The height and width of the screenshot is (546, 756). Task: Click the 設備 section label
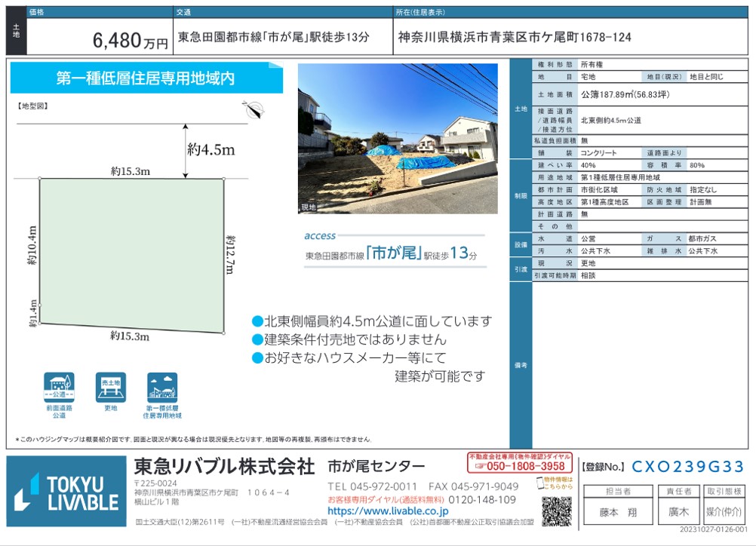pos(521,244)
